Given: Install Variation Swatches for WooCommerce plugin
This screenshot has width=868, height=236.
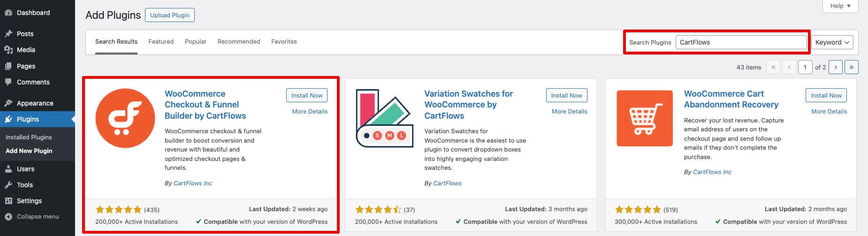Looking at the screenshot, I should tap(566, 95).
